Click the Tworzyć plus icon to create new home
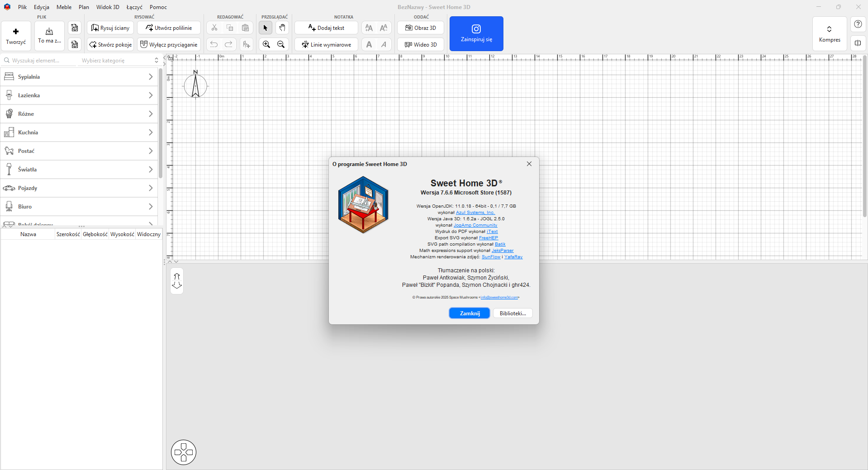This screenshot has width=868, height=470. [16, 32]
